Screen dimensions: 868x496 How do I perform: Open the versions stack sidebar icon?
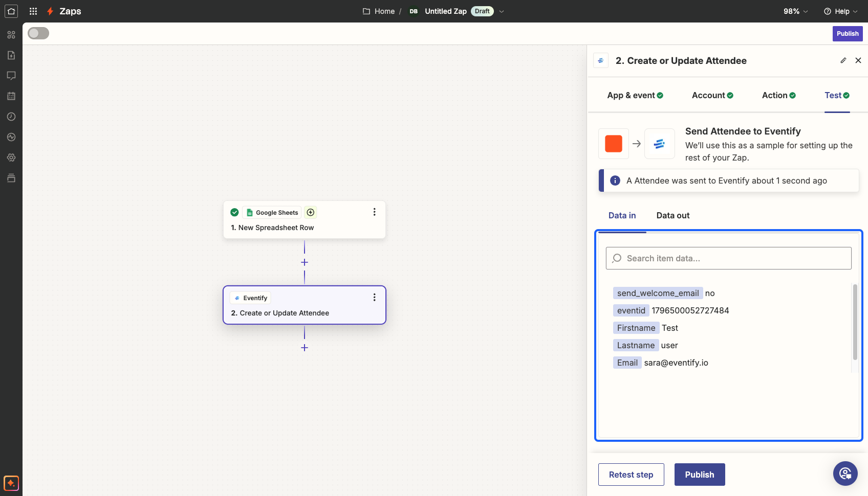point(11,178)
